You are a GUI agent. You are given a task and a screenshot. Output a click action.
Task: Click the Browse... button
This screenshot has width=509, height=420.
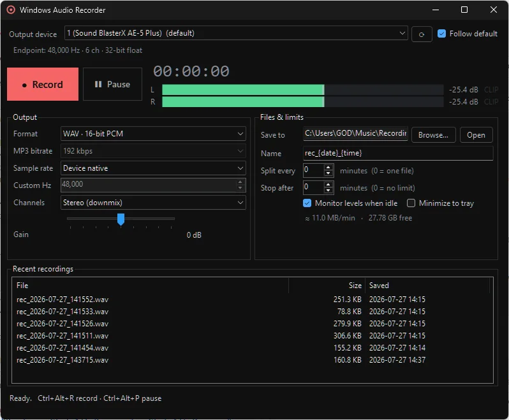click(x=433, y=135)
